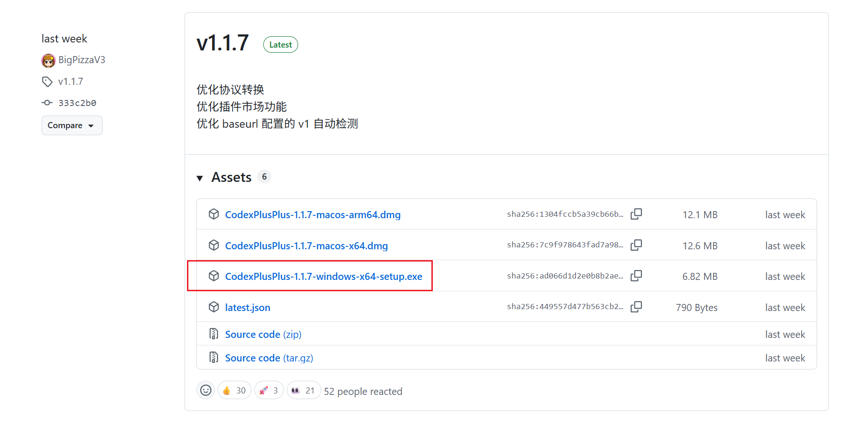Viewport: 868px width, 426px height.
Task: Copy SHA256 hash for latest.json
Action: [x=636, y=307]
